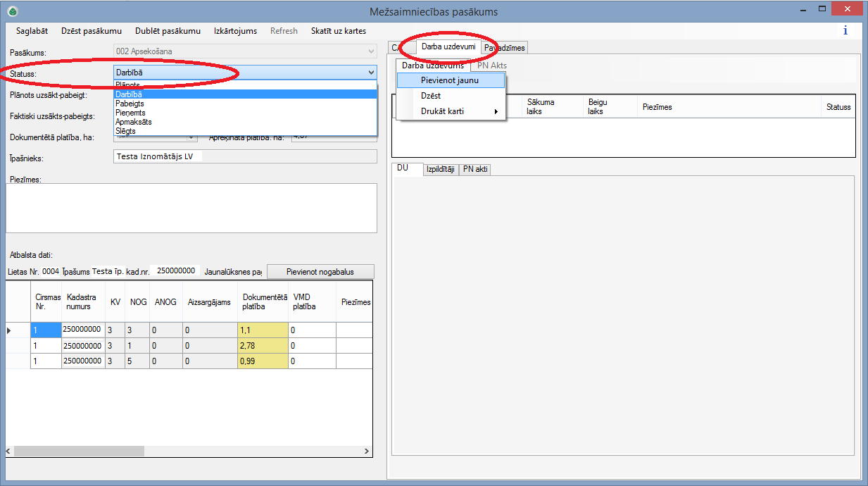Open Skatīt uz kartes

point(338,31)
